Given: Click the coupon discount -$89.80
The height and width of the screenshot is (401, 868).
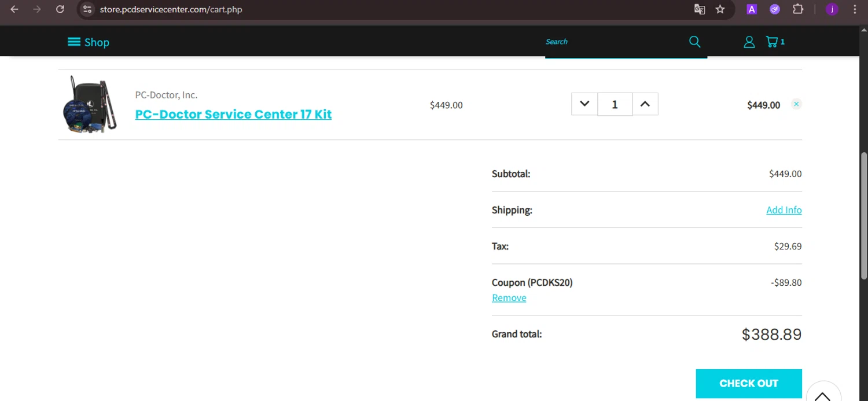Looking at the screenshot, I should click(786, 283).
